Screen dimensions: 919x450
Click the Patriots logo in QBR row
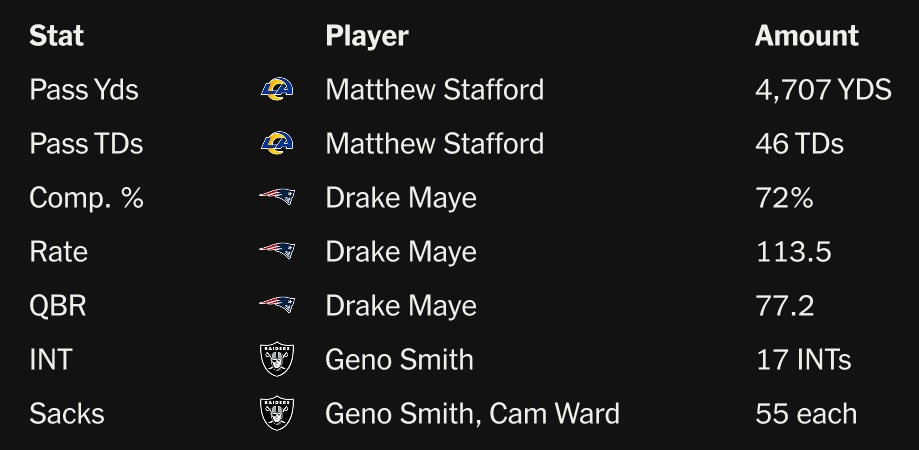277,305
